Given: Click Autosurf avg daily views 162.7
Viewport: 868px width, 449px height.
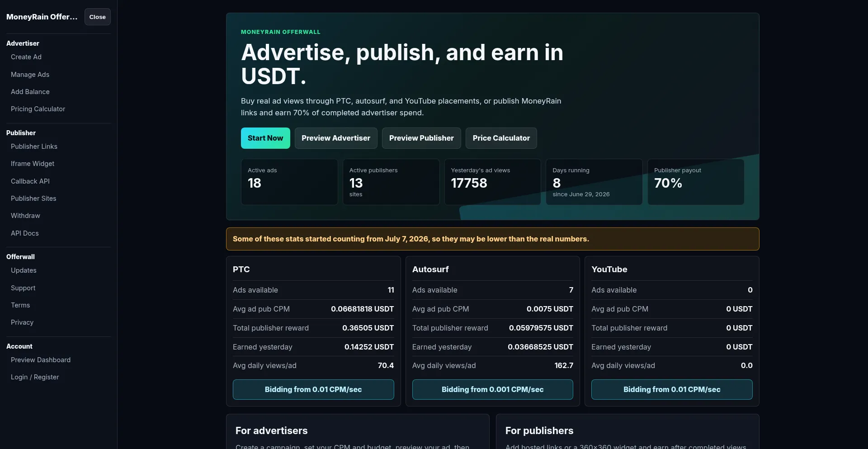Looking at the screenshot, I should [564, 365].
